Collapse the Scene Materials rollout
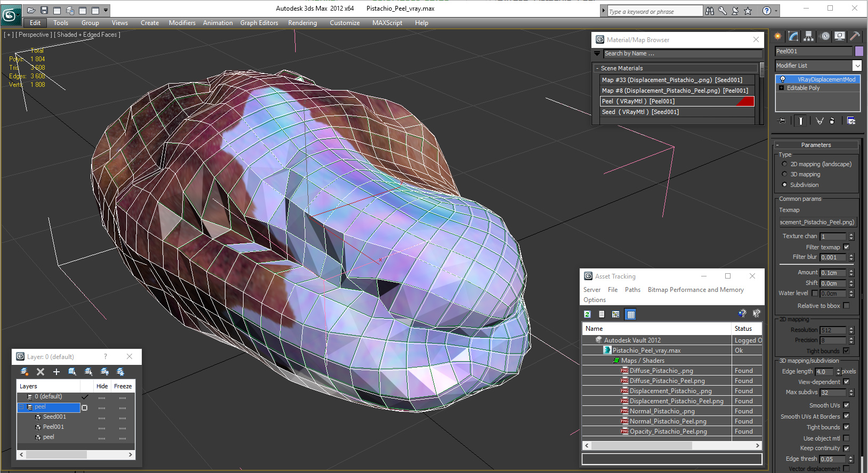The width and height of the screenshot is (868, 473). [597, 68]
